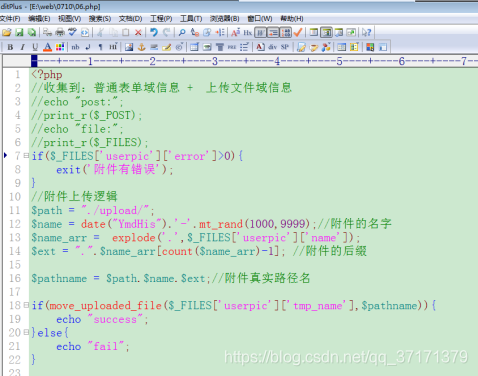Open the 搜索(S) menu
The image size is (478, 376).
pos(100,19)
